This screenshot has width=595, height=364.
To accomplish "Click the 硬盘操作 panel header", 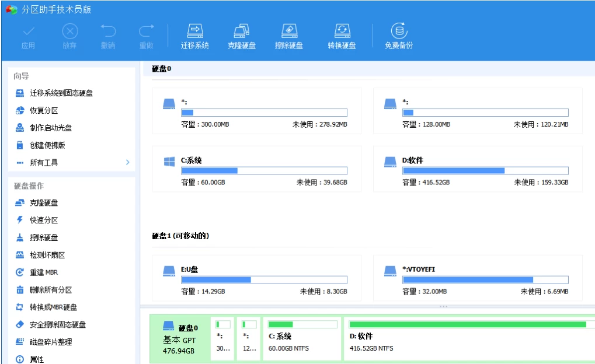I will point(29,185).
